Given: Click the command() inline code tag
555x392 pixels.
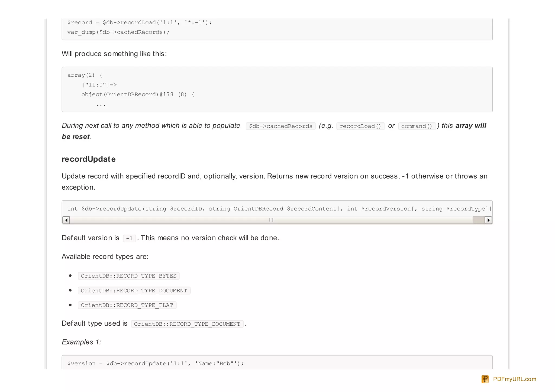Looking at the screenshot, I should tap(417, 126).
